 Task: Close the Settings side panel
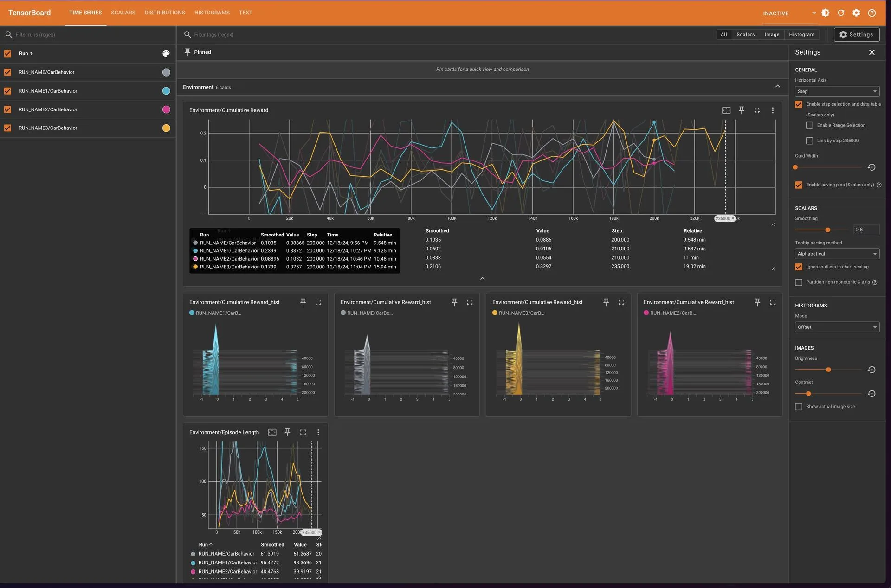coord(872,52)
